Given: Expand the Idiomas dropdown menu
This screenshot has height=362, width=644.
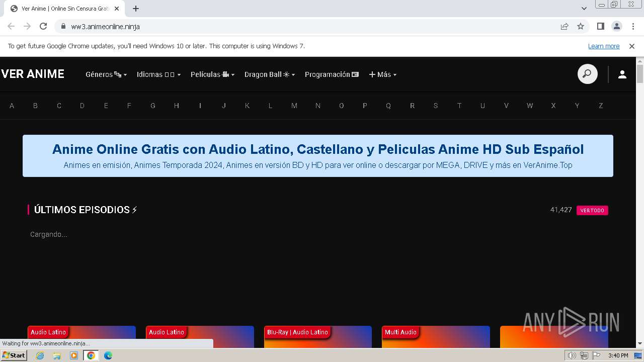Looking at the screenshot, I should (x=158, y=74).
